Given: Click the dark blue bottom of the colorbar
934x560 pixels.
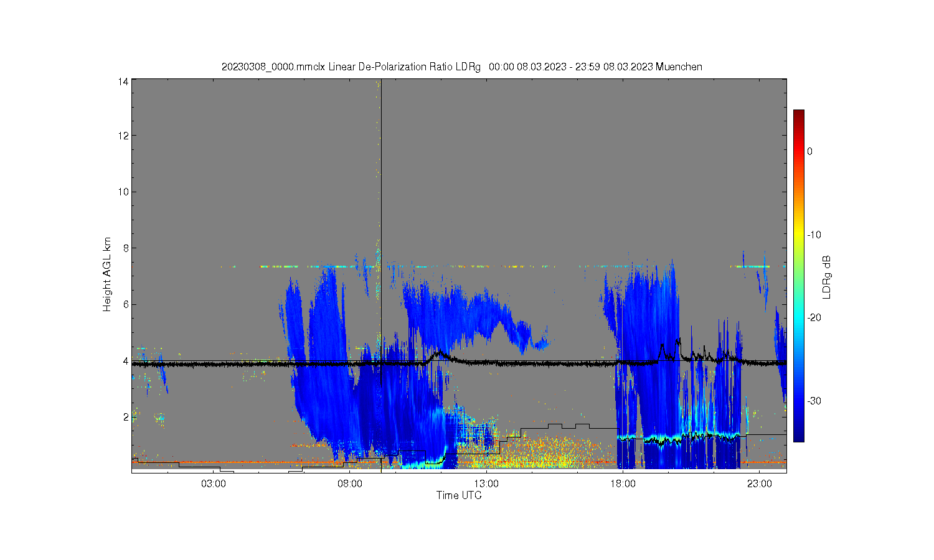Looking at the screenshot, I should point(798,436).
